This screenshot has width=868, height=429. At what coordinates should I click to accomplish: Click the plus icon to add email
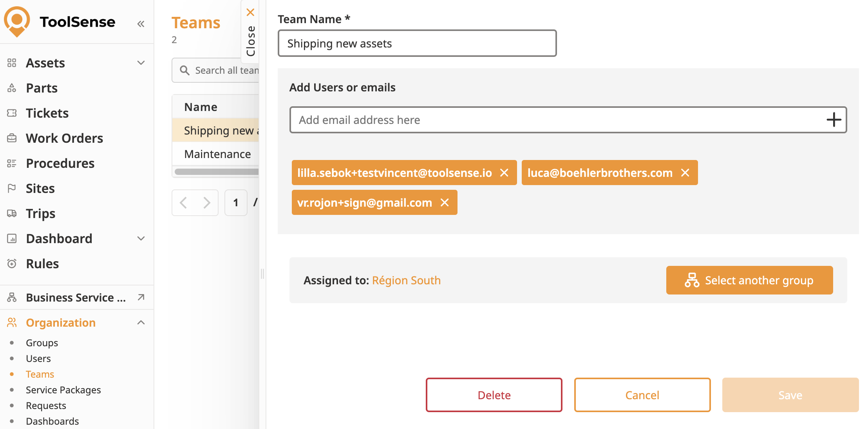point(834,120)
